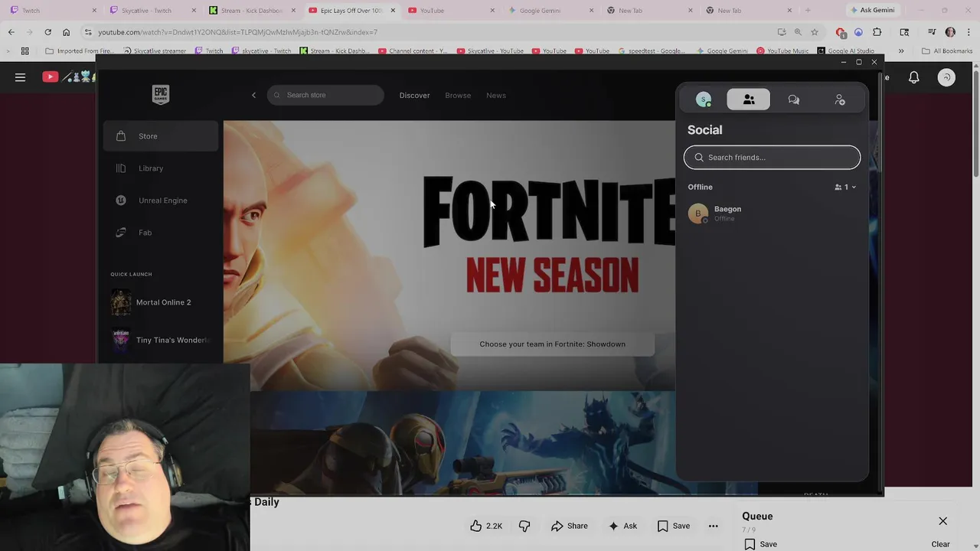Click into the Search friends field
The height and width of the screenshot is (551, 980).
pyautogui.click(x=772, y=158)
